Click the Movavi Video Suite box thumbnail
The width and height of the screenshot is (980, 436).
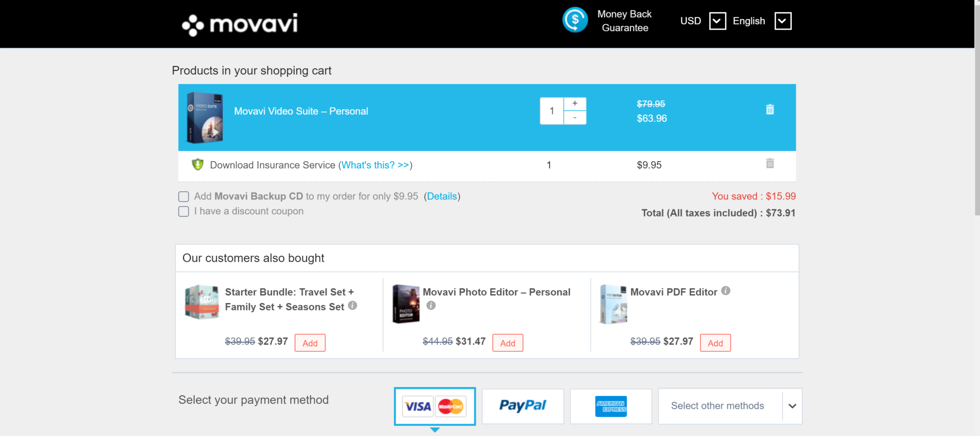pyautogui.click(x=205, y=118)
